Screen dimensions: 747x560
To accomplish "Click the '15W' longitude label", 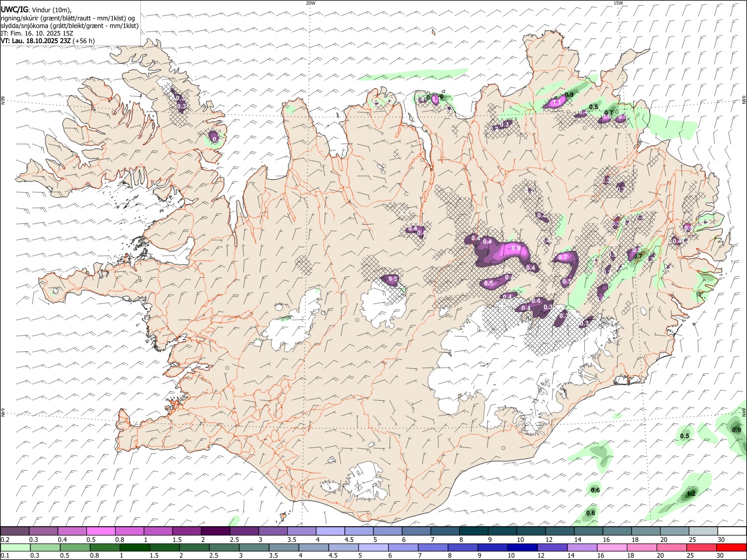I will pyautogui.click(x=618, y=3).
